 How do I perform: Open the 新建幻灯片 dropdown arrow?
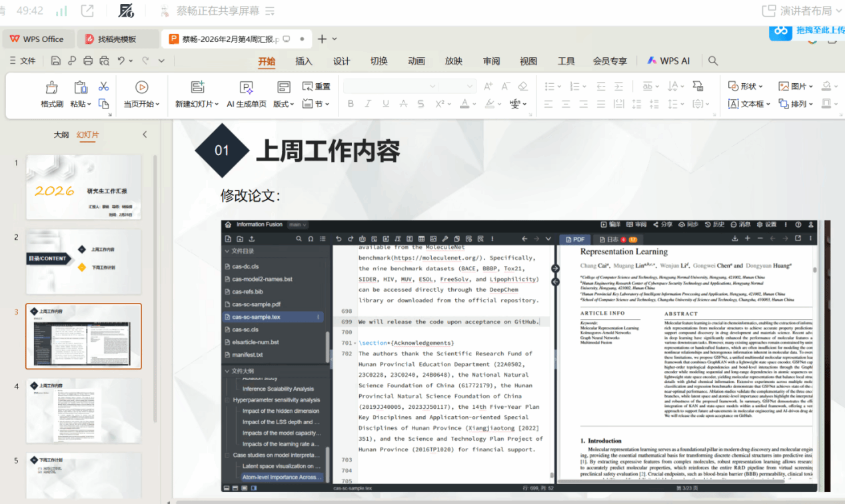pos(217,105)
